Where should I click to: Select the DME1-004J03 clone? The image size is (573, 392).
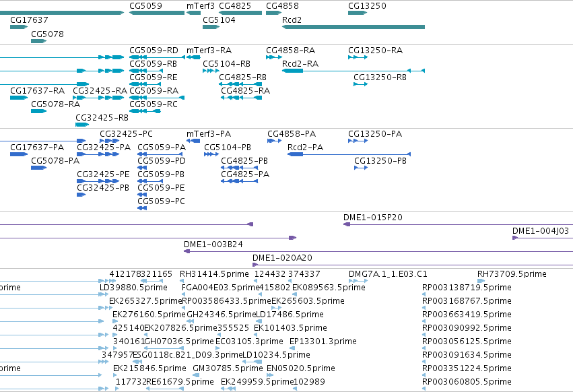pyautogui.click(x=543, y=238)
